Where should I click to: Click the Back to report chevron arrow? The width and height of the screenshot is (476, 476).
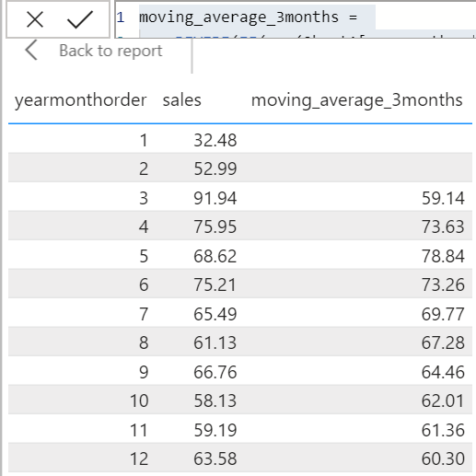pos(31,50)
